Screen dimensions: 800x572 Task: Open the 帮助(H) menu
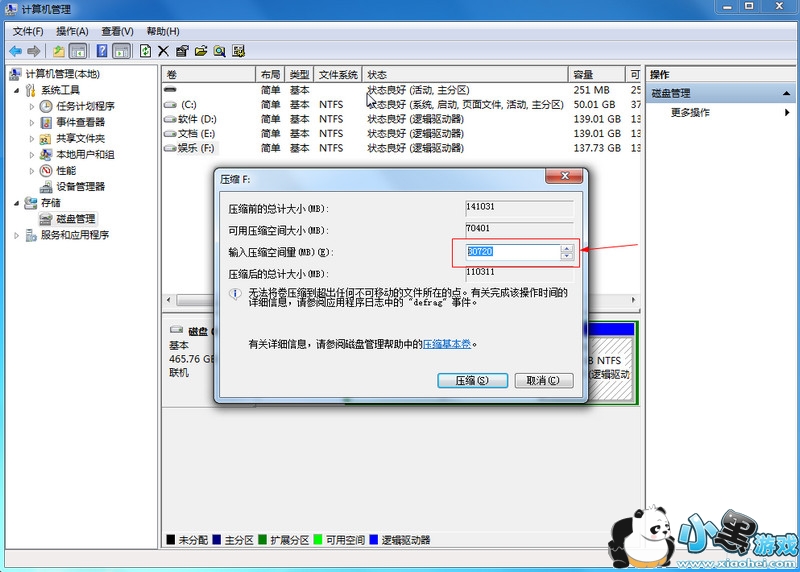coord(163,32)
